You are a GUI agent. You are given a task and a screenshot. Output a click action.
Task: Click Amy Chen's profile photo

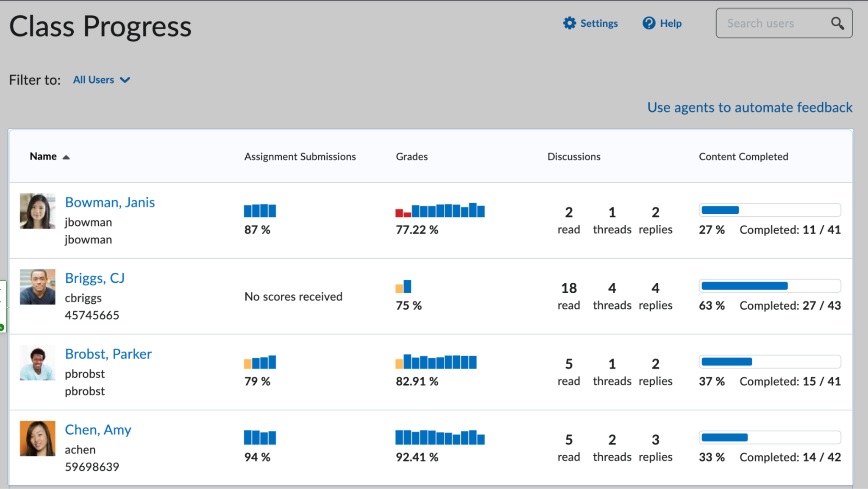pyautogui.click(x=38, y=439)
